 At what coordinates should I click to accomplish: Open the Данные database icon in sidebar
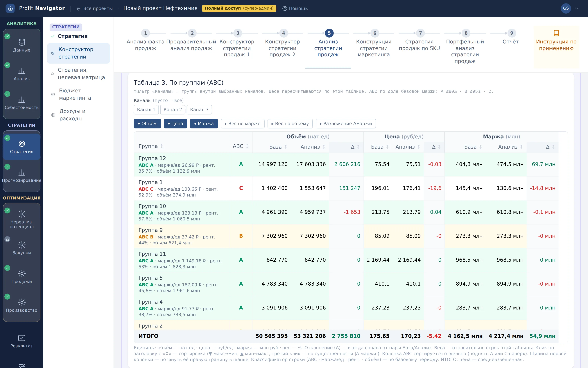coord(22,42)
